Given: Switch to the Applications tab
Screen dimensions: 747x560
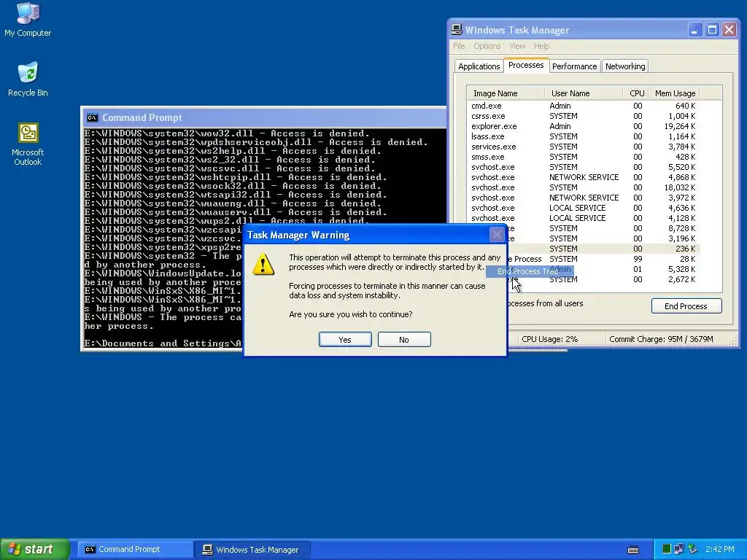Looking at the screenshot, I should coord(479,66).
